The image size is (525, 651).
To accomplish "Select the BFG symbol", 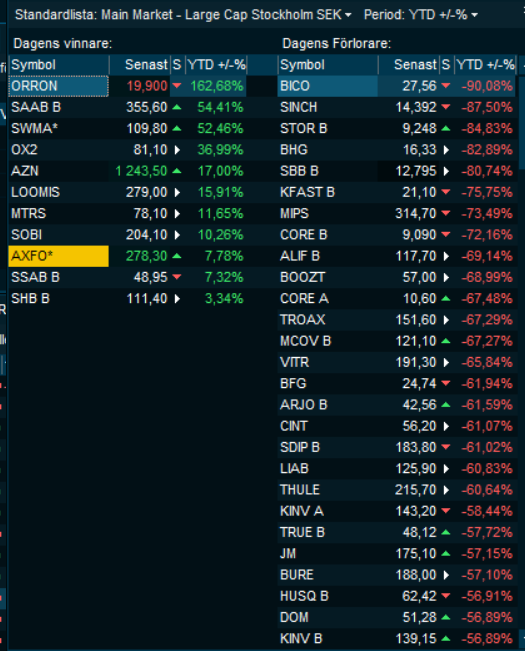I will coord(293,383).
